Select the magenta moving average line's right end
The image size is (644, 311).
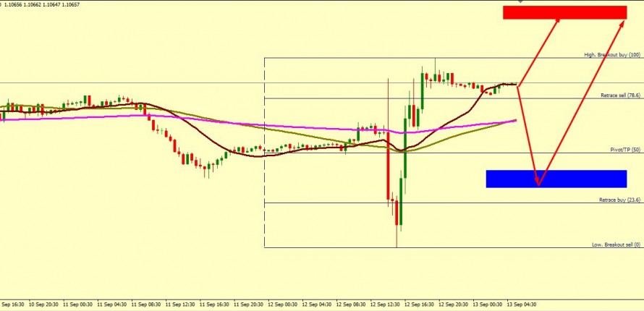point(514,120)
